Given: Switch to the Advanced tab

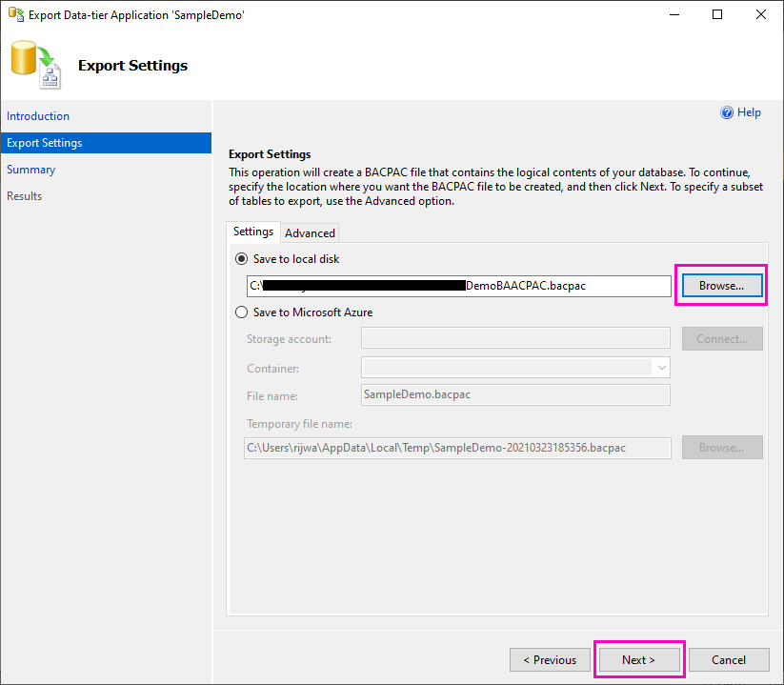Looking at the screenshot, I should click(x=309, y=232).
